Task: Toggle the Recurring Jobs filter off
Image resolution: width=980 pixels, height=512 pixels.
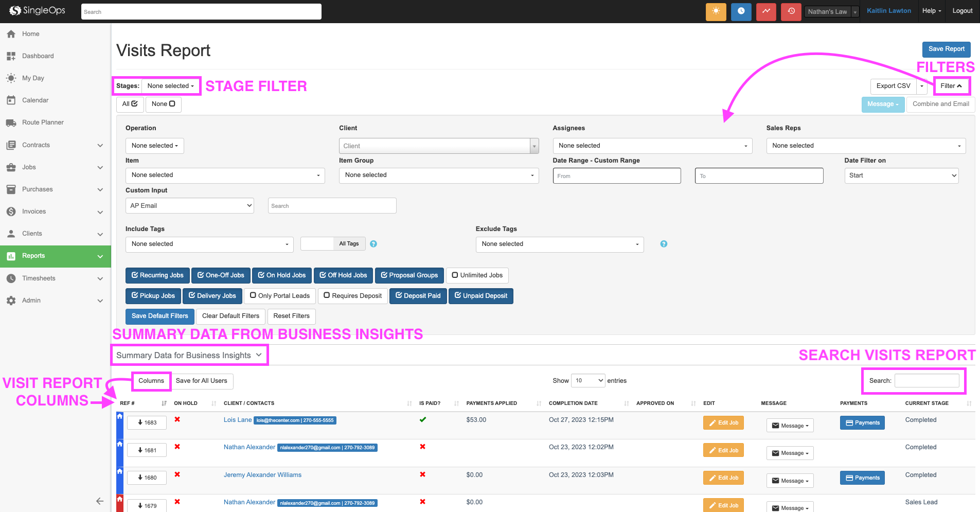Action: (x=157, y=275)
